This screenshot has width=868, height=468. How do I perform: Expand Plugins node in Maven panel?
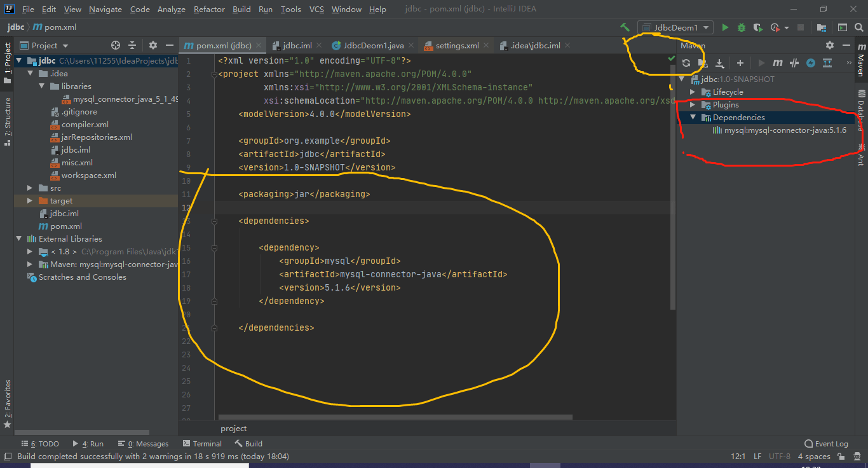pos(693,105)
